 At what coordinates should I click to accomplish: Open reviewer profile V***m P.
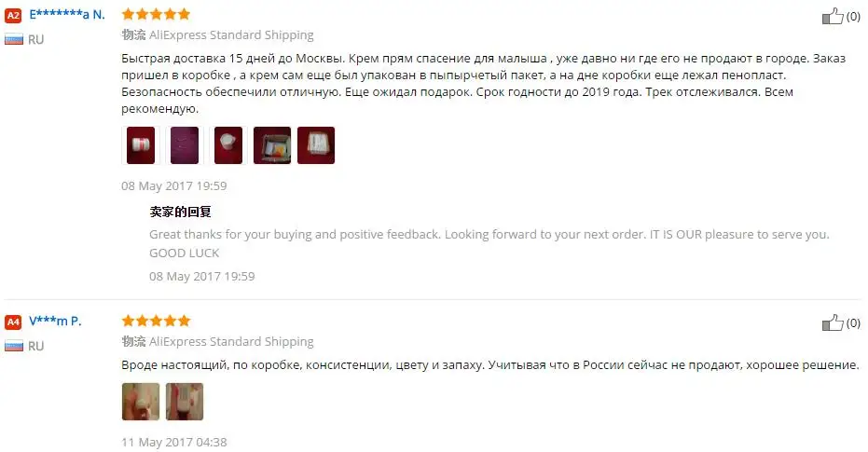(x=55, y=321)
